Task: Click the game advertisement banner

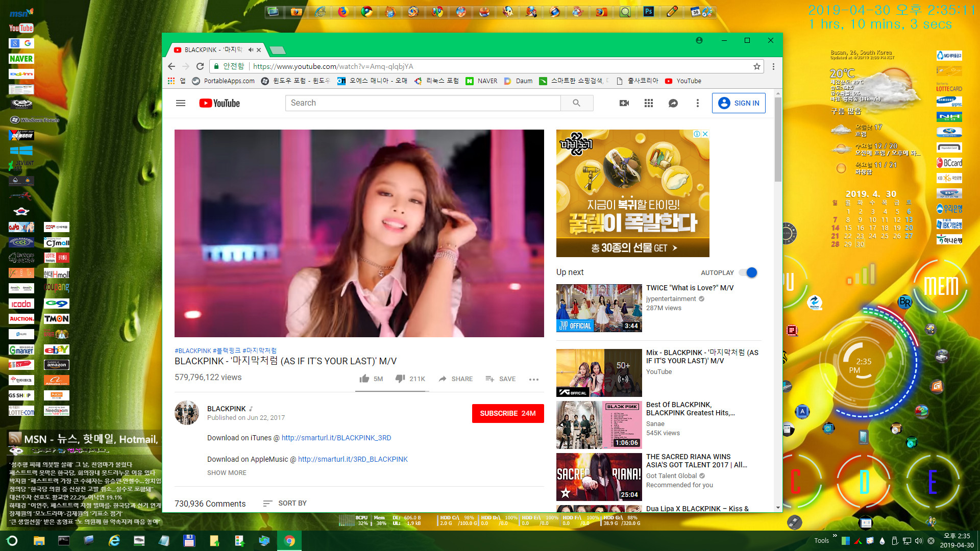Action: click(x=633, y=193)
